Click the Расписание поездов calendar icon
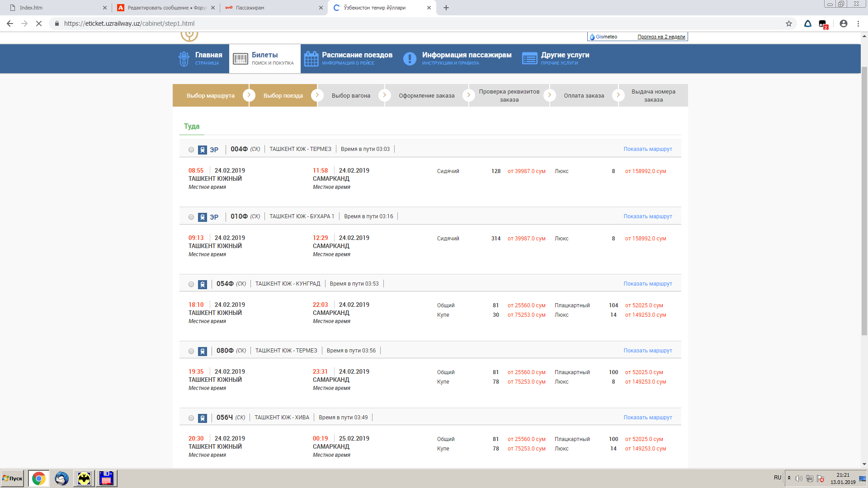This screenshot has width=868, height=488. 311,59
